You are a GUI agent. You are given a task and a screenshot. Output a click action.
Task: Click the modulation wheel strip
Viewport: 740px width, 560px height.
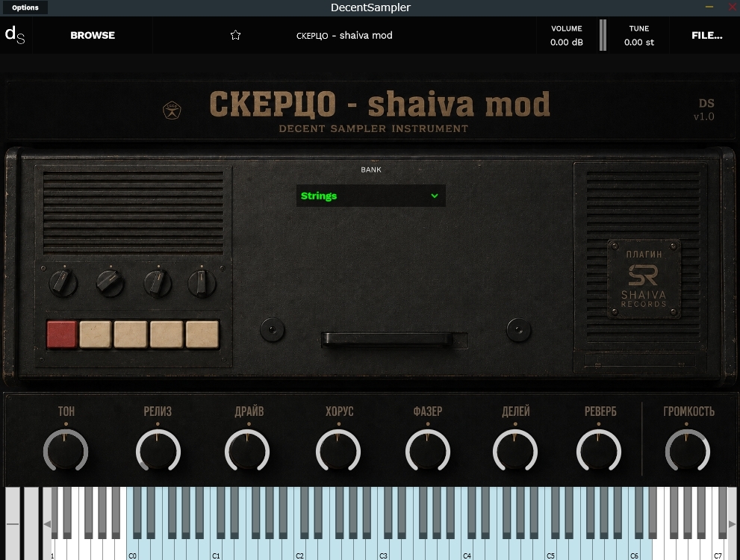click(31, 523)
